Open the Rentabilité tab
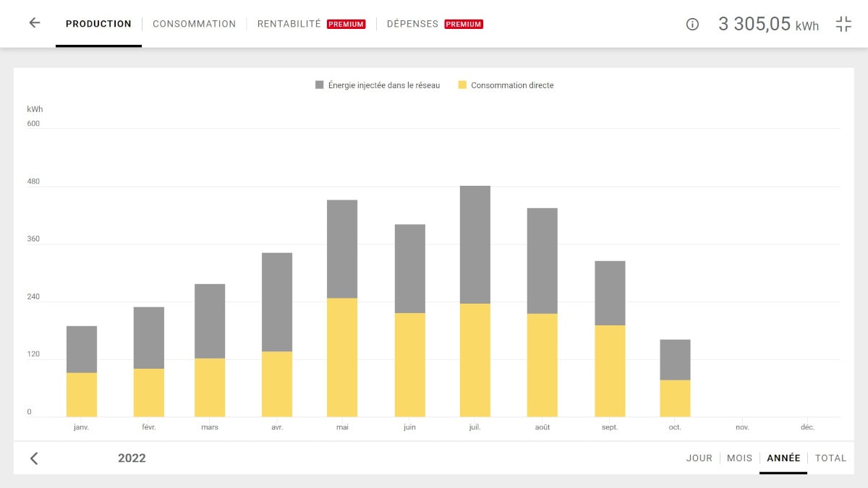This screenshot has height=488, width=868. coord(289,24)
